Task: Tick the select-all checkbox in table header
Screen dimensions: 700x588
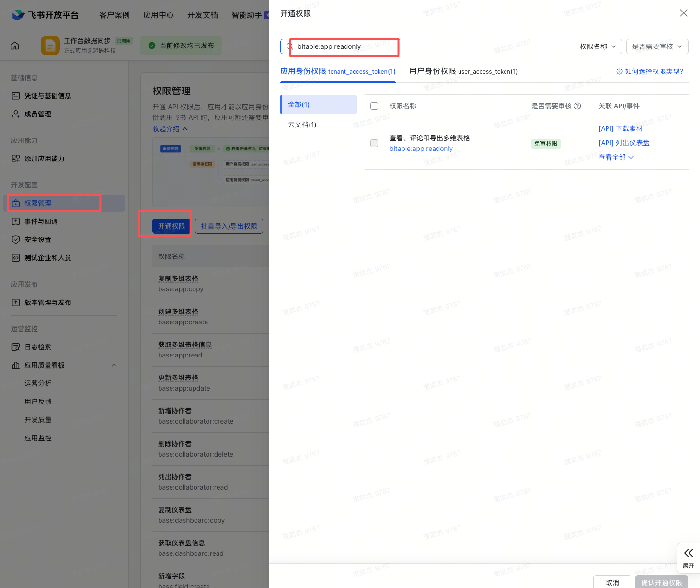Action: (374, 106)
